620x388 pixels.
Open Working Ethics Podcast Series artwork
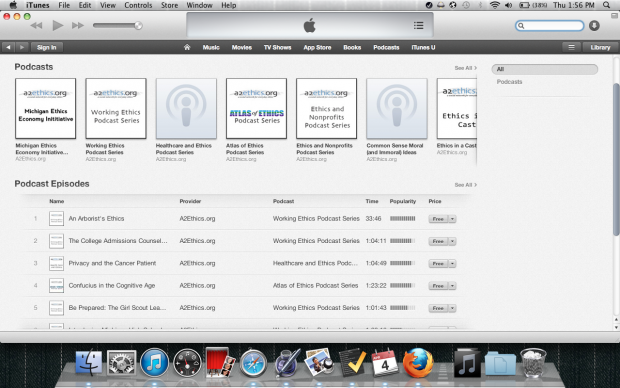116,108
